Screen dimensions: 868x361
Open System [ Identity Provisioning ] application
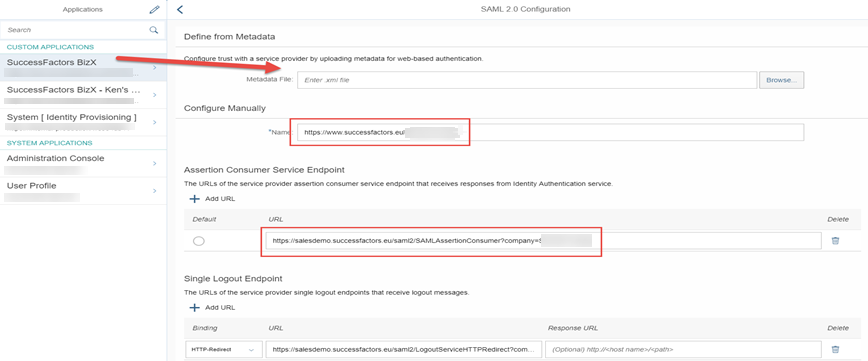pyautogui.click(x=83, y=122)
